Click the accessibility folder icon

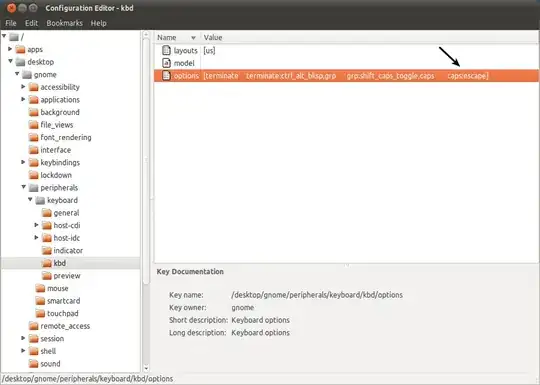click(33, 87)
